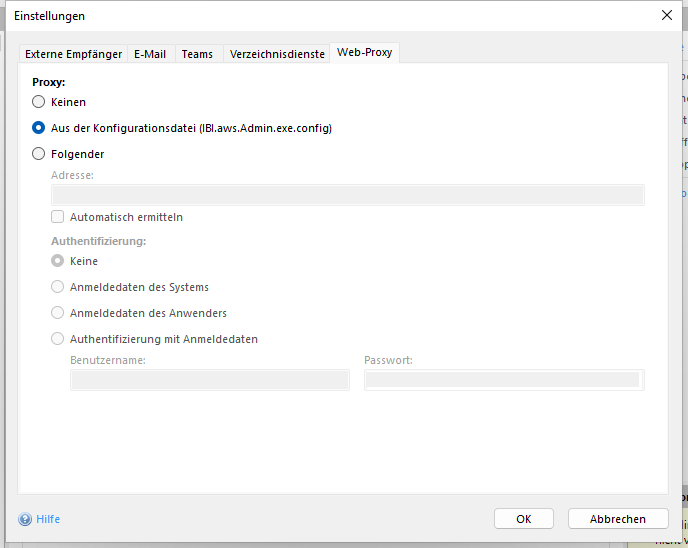Close the Einstellungen dialog with X

pos(667,15)
